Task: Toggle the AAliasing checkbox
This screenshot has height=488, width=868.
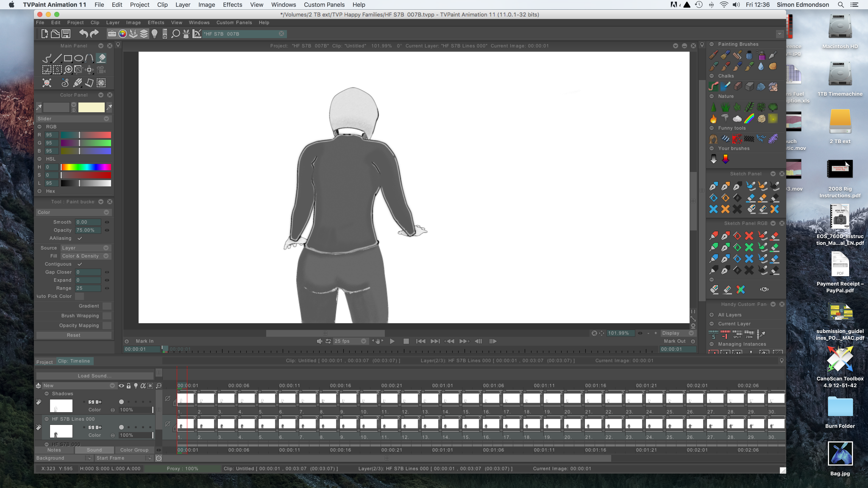Action: pyautogui.click(x=80, y=238)
